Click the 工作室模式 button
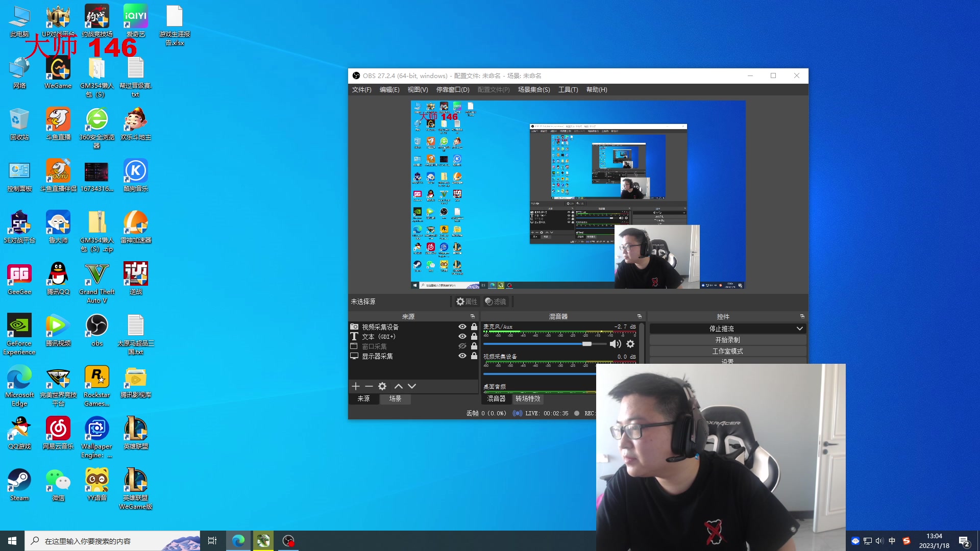Viewport: 980px width, 551px height. (727, 352)
